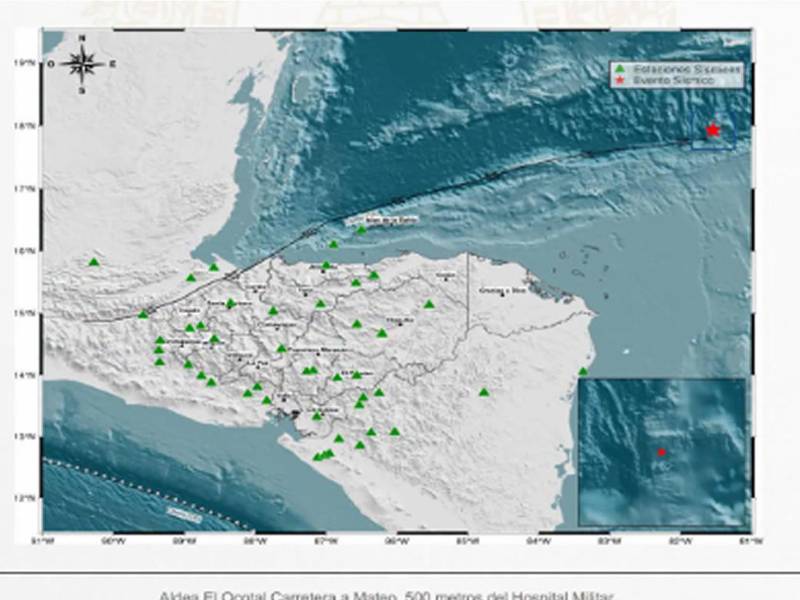
Task: Select the westernmost green station triangle
Action: 94,262
